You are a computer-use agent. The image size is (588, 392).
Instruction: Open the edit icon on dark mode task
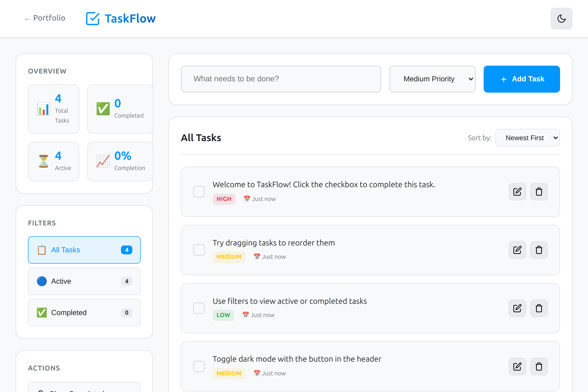(517, 366)
